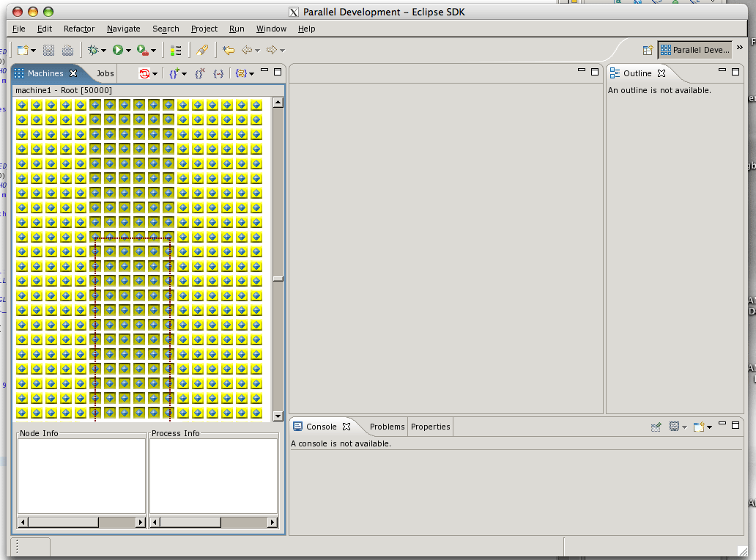Launch Debug with the bug icon

(x=93, y=50)
